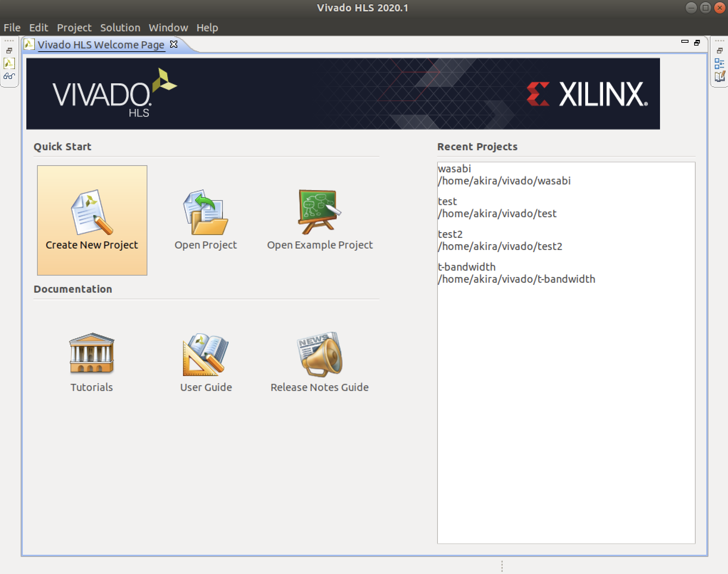This screenshot has height=574, width=728.
Task: Maximize the Vivado HLS window
Action: click(x=706, y=8)
